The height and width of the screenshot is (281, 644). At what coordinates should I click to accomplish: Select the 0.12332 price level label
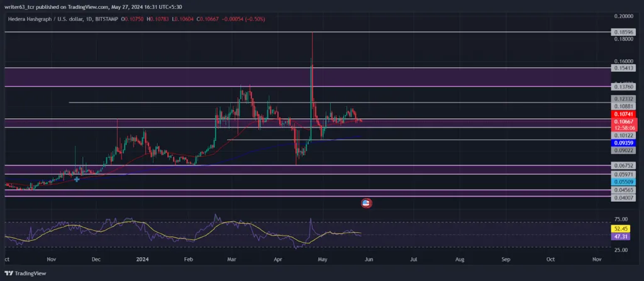(x=623, y=99)
